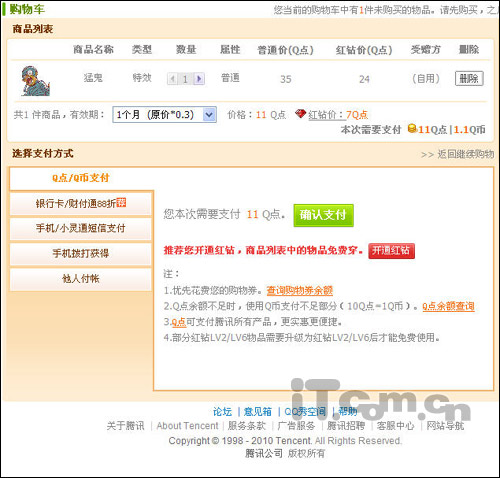Delete the 猛鬼 item with 删除 button

469,79
